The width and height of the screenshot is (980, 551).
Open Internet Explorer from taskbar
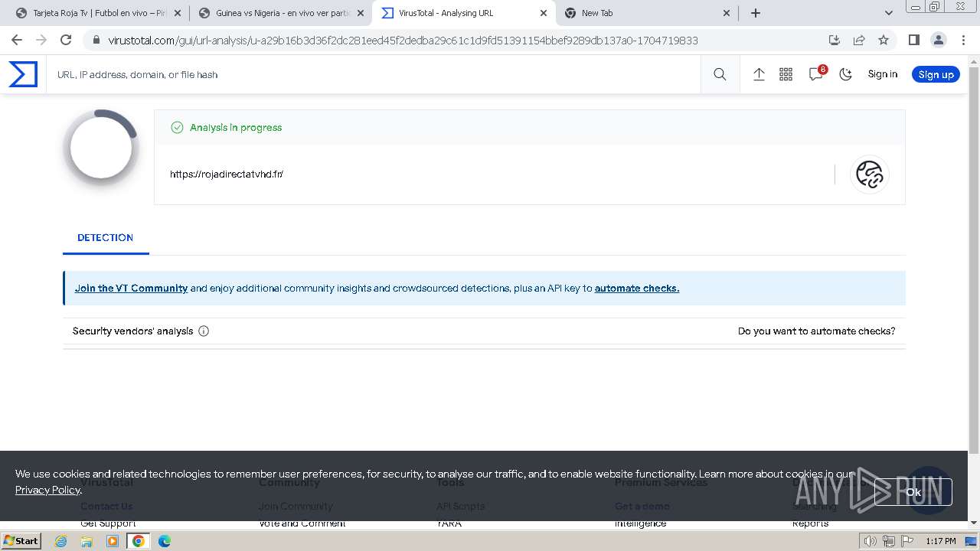[61, 541]
